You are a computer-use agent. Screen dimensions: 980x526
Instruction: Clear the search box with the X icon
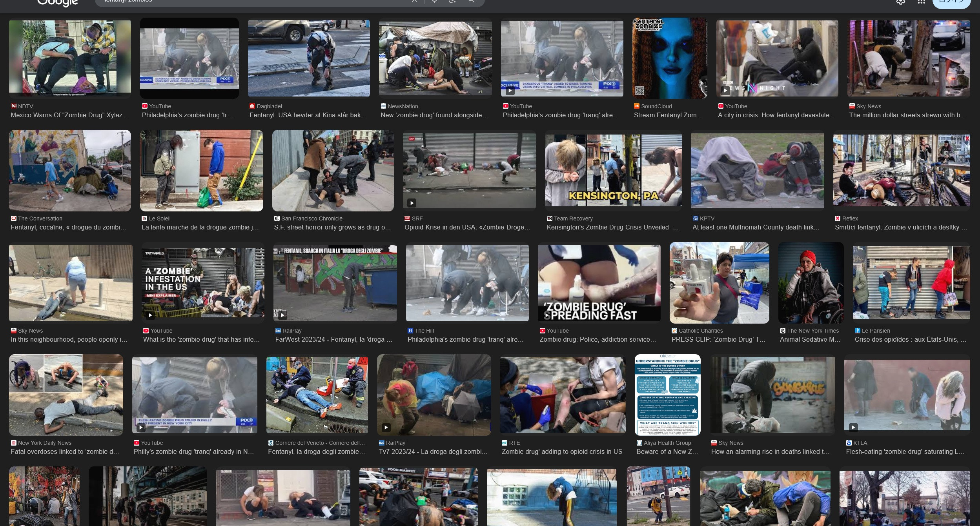(414, 1)
